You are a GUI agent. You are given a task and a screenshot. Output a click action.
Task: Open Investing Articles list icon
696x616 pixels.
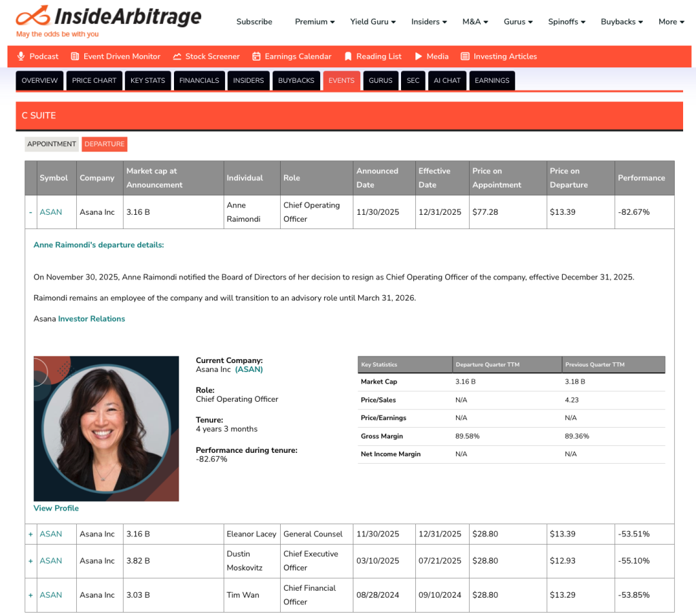point(465,56)
